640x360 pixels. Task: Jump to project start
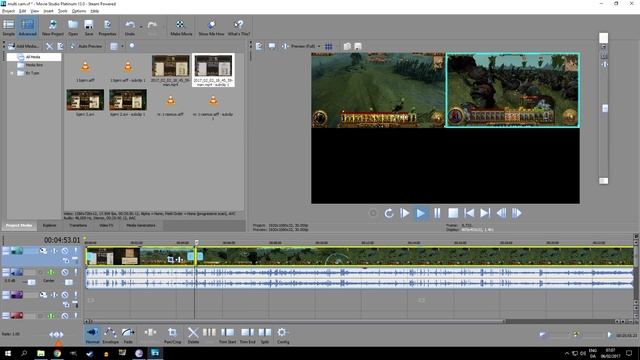pyautogui.click(x=469, y=213)
